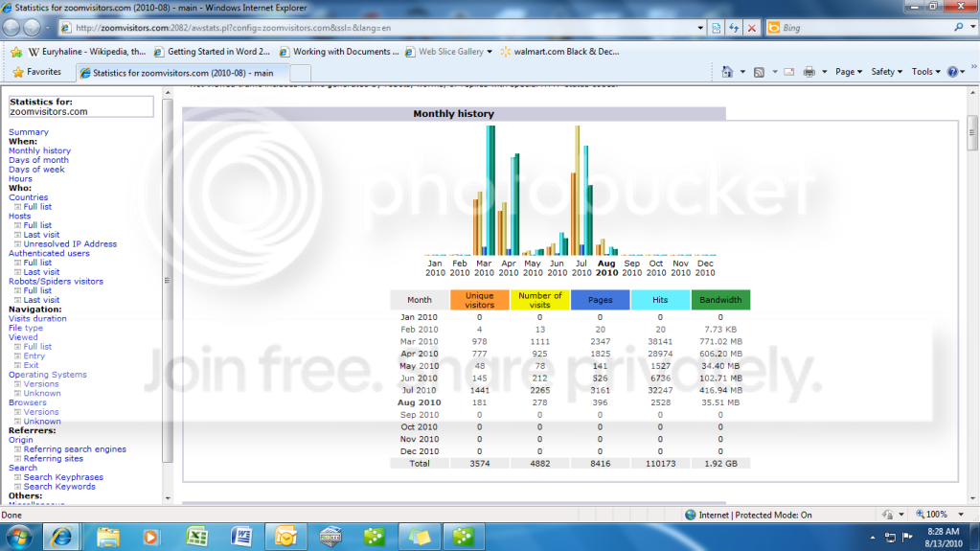Click Internet Explorer taskbar icon
Screen dimensions: 980x551
click(61, 538)
